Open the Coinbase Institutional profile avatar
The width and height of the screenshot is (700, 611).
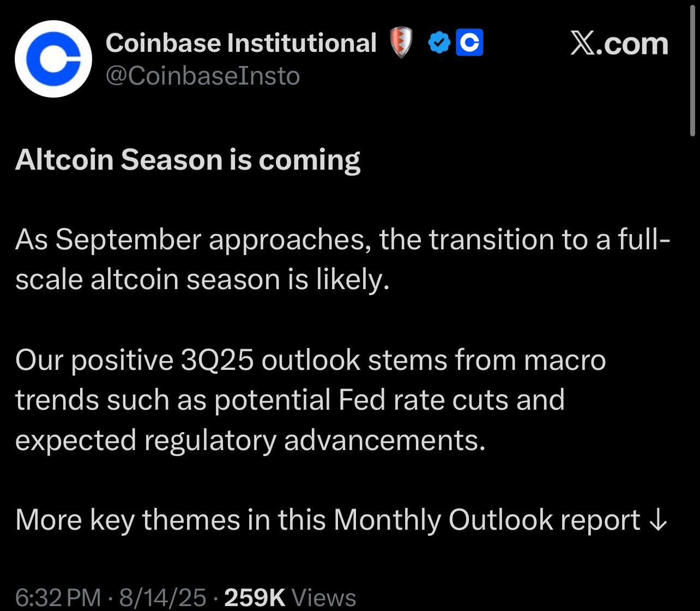53,59
